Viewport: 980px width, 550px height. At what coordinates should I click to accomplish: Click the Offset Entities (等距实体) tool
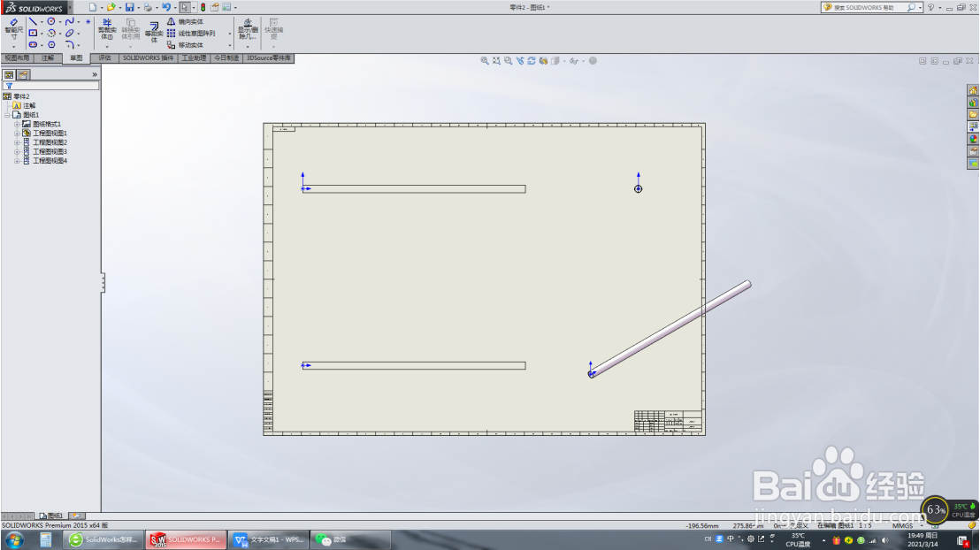coord(154,33)
